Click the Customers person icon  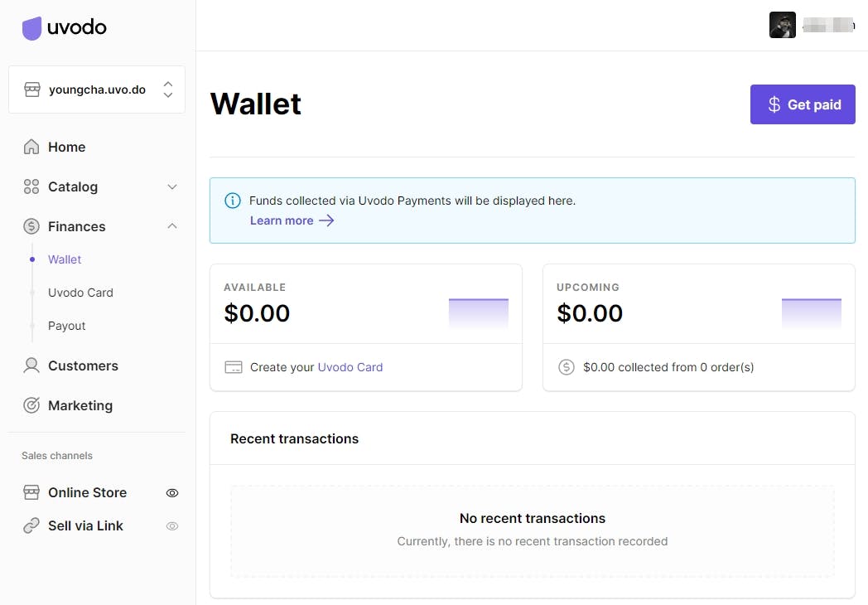click(x=31, y=365)
